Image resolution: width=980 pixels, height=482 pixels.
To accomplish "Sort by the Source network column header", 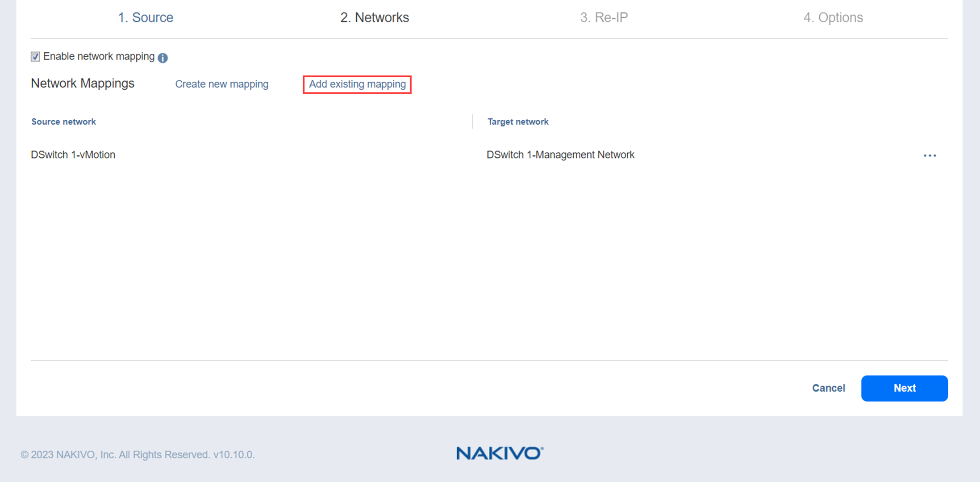I will 63,122.
